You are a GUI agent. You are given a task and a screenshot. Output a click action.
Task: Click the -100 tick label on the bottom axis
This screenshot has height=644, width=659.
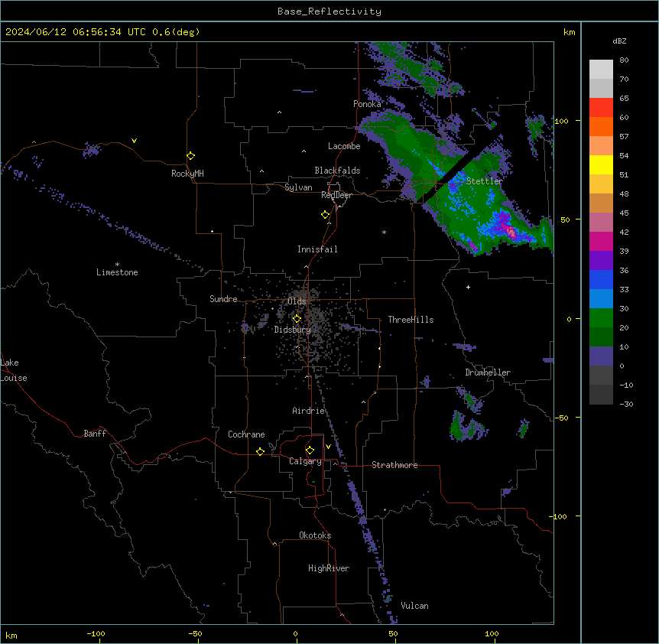(96, 633)
